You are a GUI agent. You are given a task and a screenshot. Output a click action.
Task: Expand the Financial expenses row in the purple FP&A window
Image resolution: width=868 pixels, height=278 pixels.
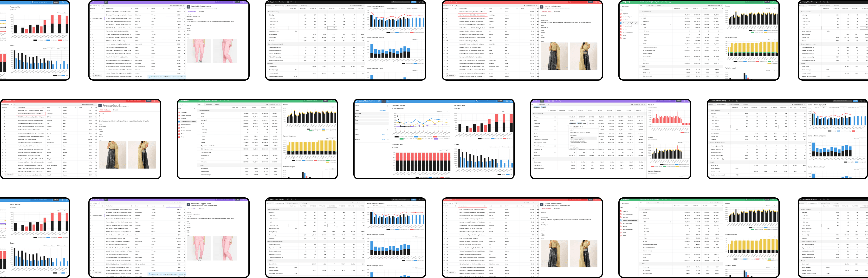point(533,146)
